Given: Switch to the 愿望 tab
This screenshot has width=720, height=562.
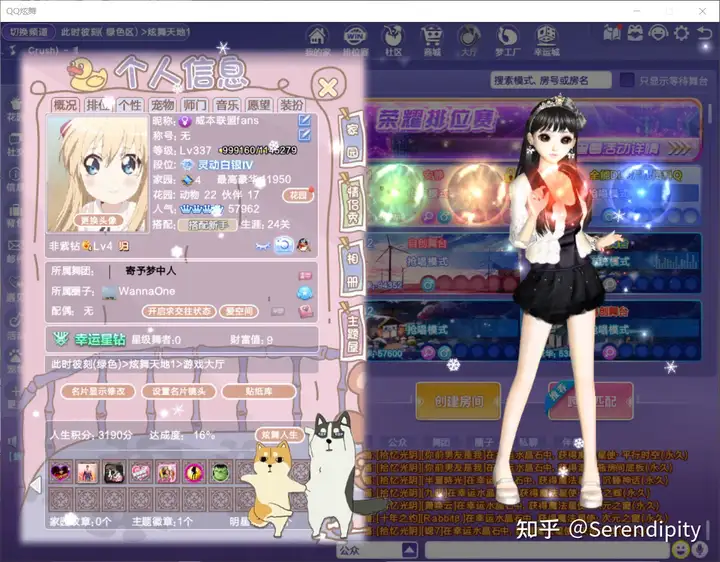Looking at the screenshot, I should [259, 105].
